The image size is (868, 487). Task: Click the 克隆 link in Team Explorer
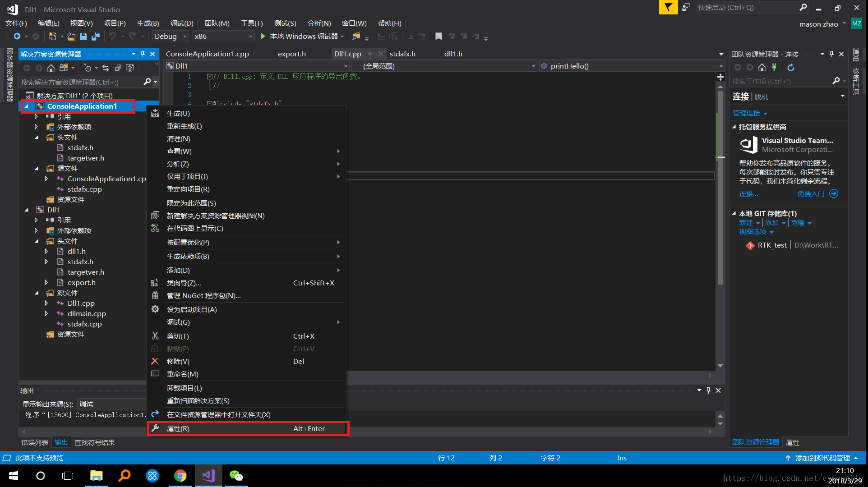coord(797,223)
